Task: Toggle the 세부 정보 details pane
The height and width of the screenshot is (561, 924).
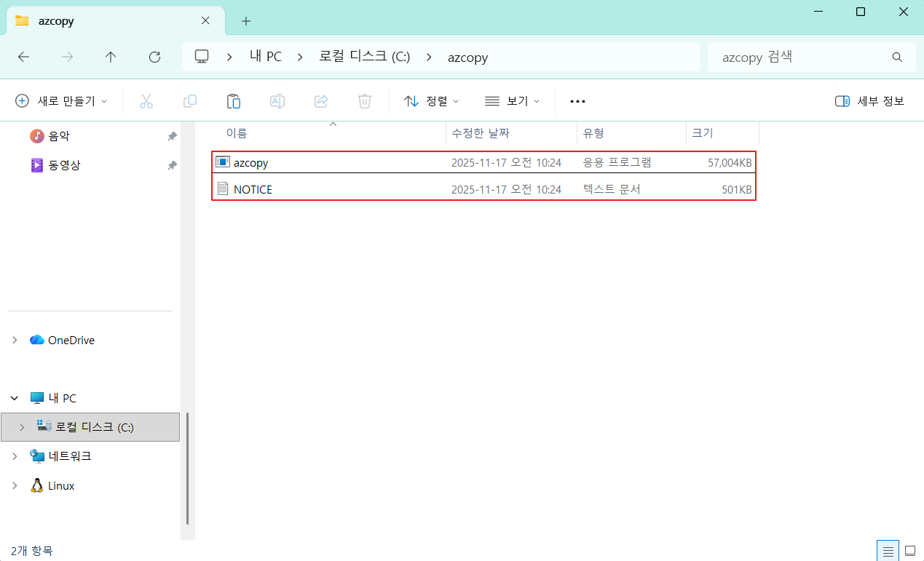Action: tap(869, 101)
